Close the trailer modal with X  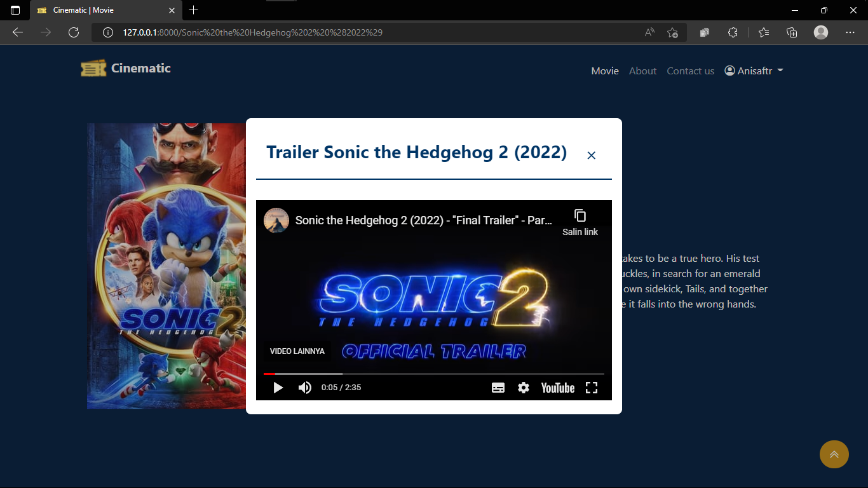point(591,156)
